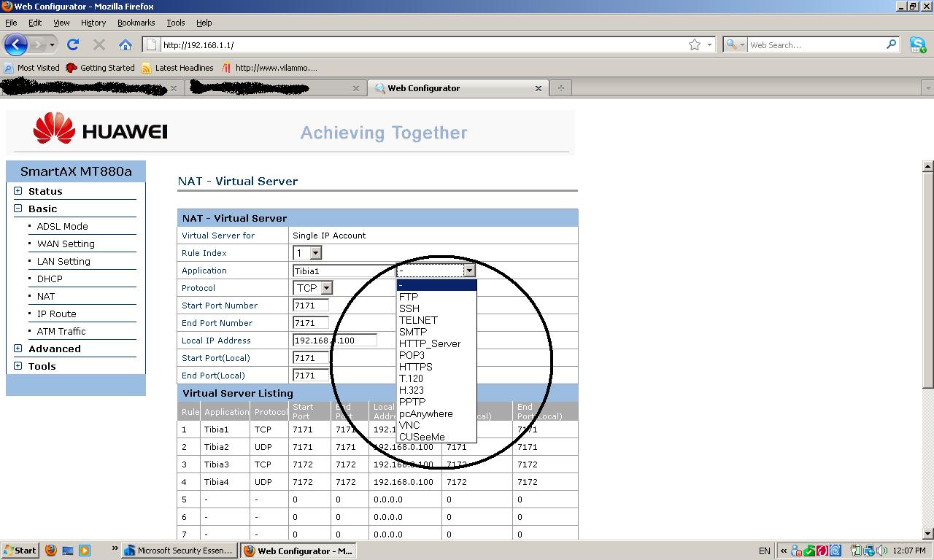The width and height of the screenshot is (934, 560).
Task: Click the Start Port Number field
Action: pyautogui.click(x=311, y=306)
